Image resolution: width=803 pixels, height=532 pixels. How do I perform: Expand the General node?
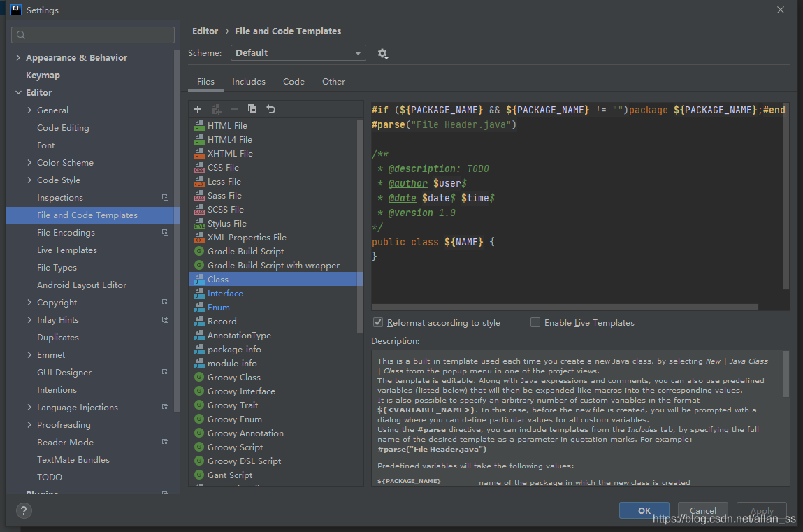tap(29, 110)
